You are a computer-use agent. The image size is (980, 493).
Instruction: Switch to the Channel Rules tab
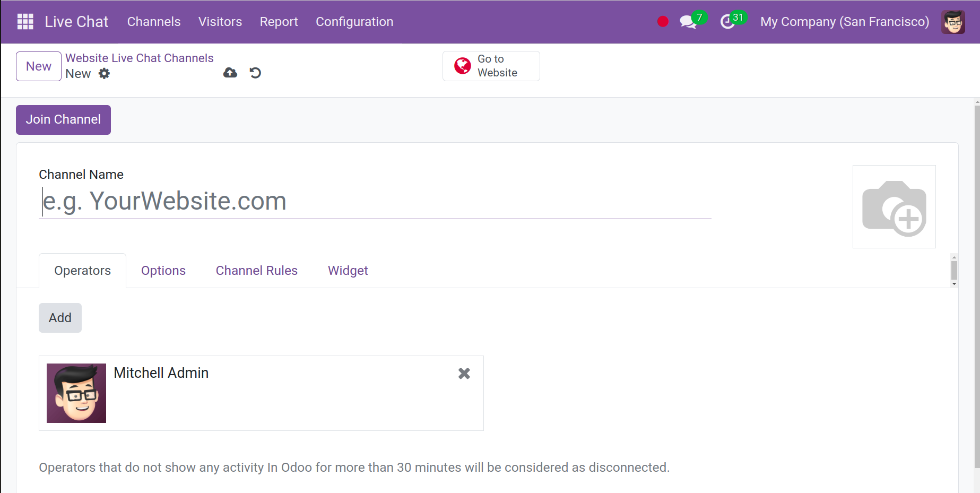tap(257, 271)
